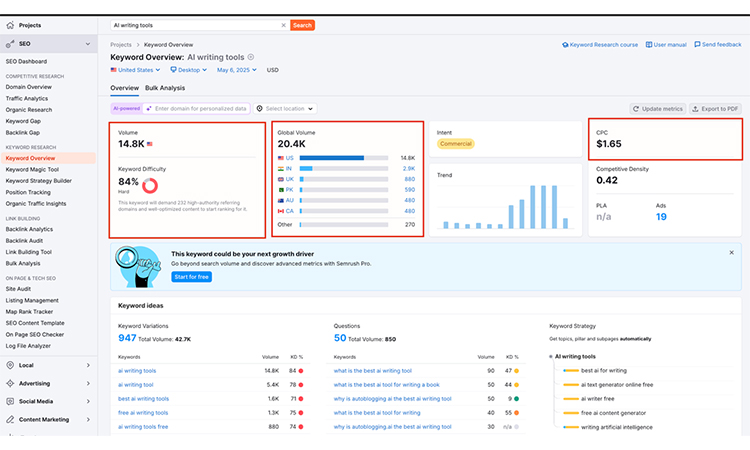
Task: Switch to the Bulk Analysis tab
Action: tap(165, 88)
